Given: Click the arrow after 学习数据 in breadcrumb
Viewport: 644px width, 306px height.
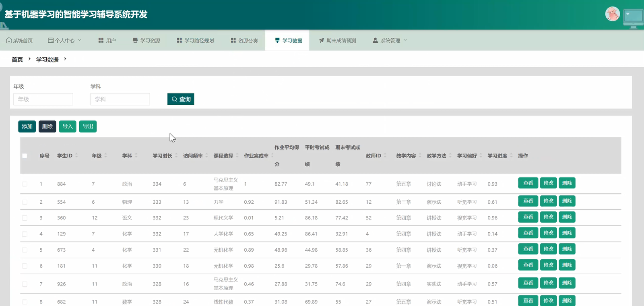Looking at the screenshot, I should 65,59.
